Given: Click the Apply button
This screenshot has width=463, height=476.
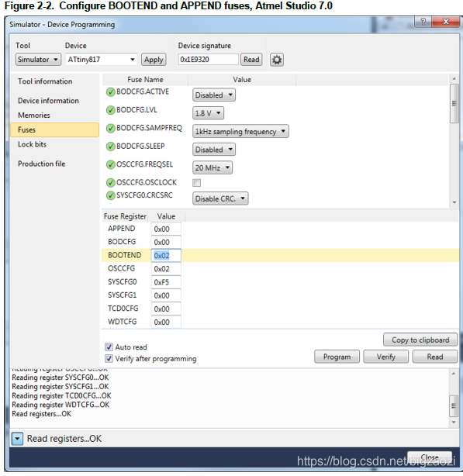Looking at the screenshot, I should click(x=154, y=60).
